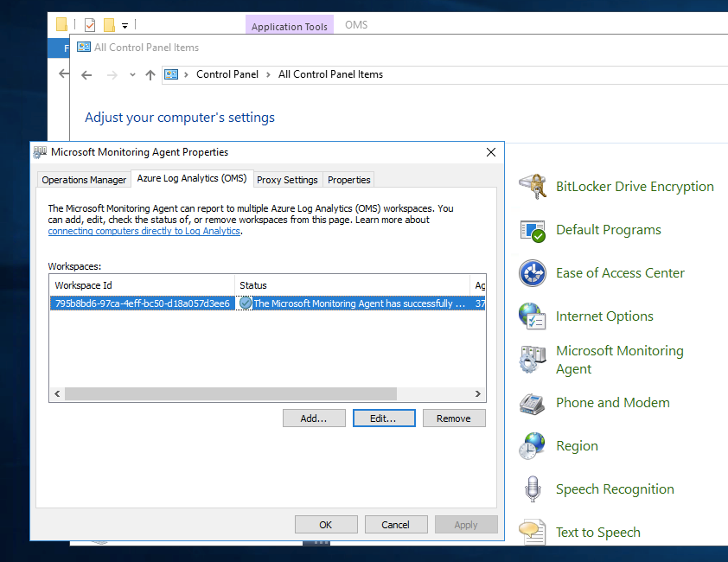Open the Region globe clock icon

pyautogui.click(x=533, y=446)
